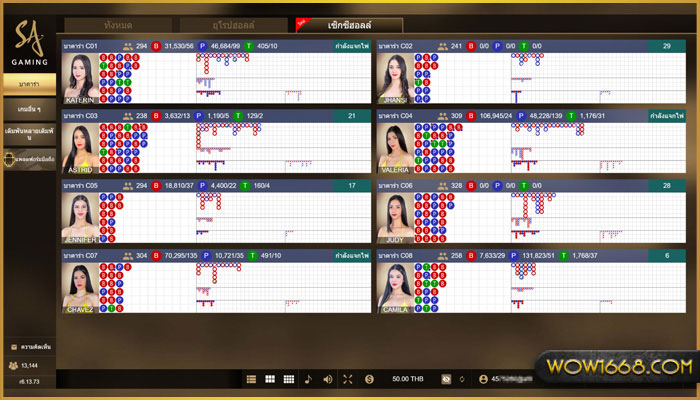Click the เดิมพันหลายเดิมพัน sidebar button

[x=28, y=135]
